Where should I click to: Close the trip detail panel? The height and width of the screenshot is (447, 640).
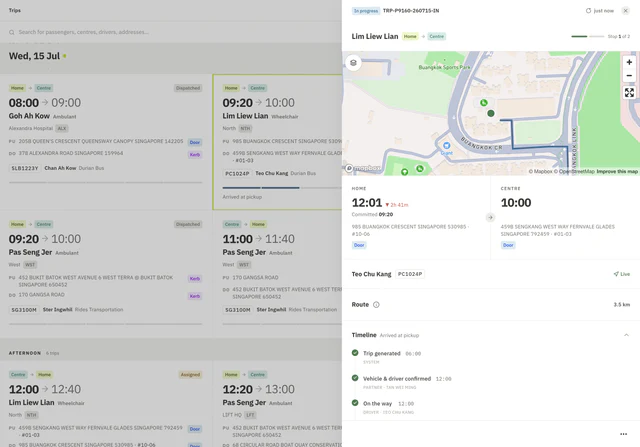625,11
